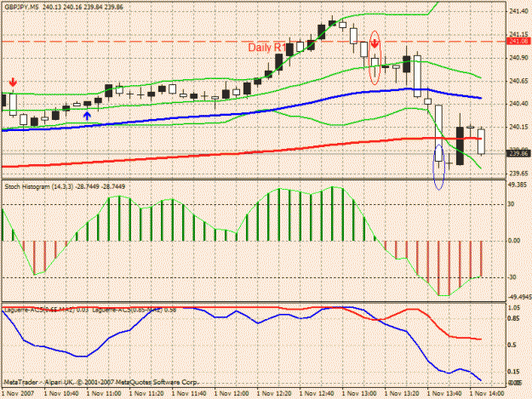This screenshot has height=399, width=532.
Task: Click the '1 Nov 12:00' time label
Action: pos(232,394)
